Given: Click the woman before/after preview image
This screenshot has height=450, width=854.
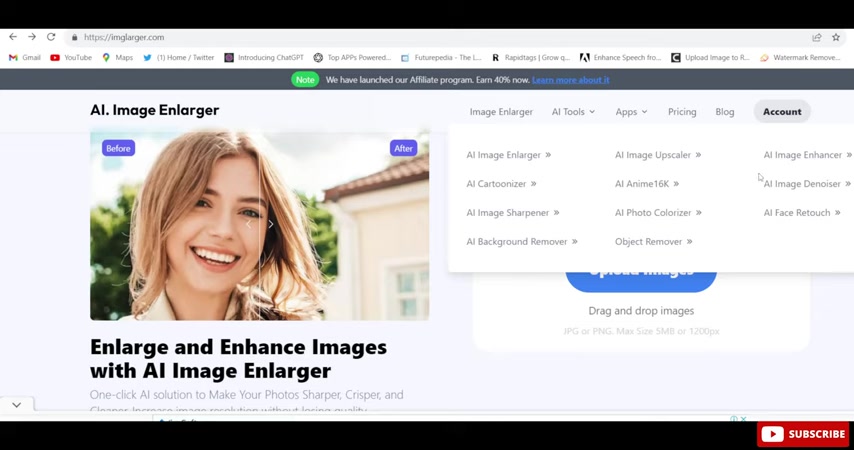Looking at the screenshot, I should click(x=259, y=225).
